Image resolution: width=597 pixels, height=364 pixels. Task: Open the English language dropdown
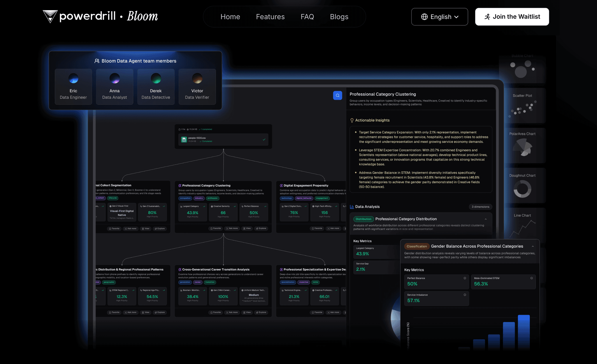(x=440, y=17)
